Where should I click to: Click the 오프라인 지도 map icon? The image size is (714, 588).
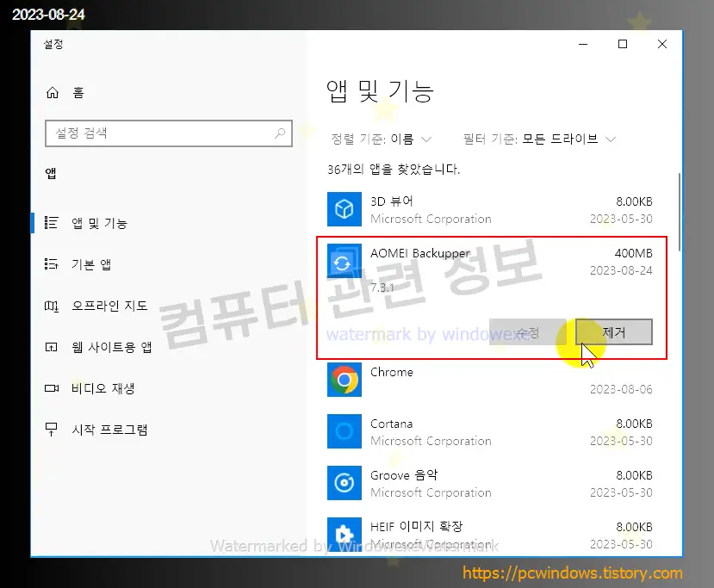click(51, 306)
